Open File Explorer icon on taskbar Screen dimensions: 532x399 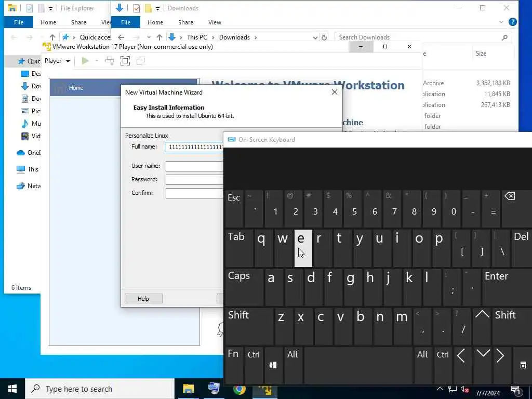(x=188, y=389)
